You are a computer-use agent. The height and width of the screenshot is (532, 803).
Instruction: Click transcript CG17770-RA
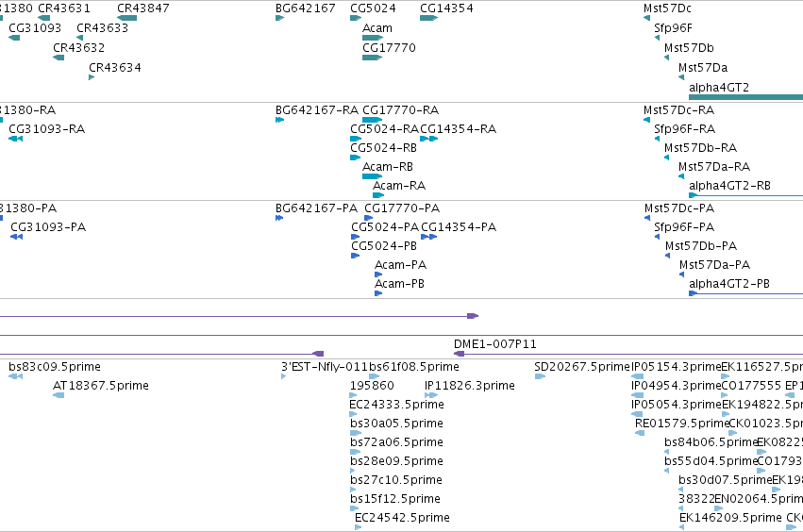coord(400,110)
